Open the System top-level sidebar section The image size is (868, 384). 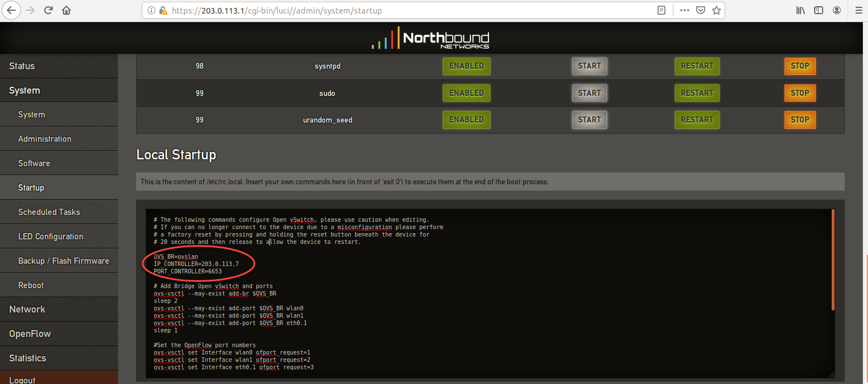click(x=59, y=90)
